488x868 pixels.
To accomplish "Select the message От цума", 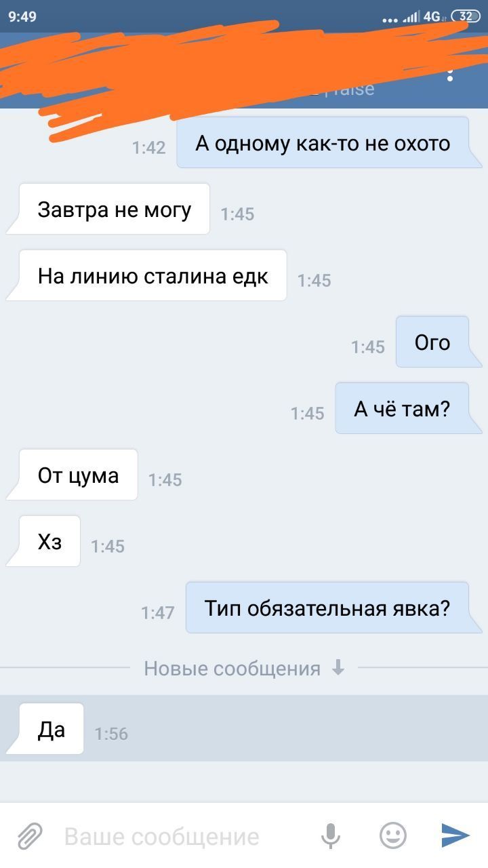I will [x=78, y=475].
